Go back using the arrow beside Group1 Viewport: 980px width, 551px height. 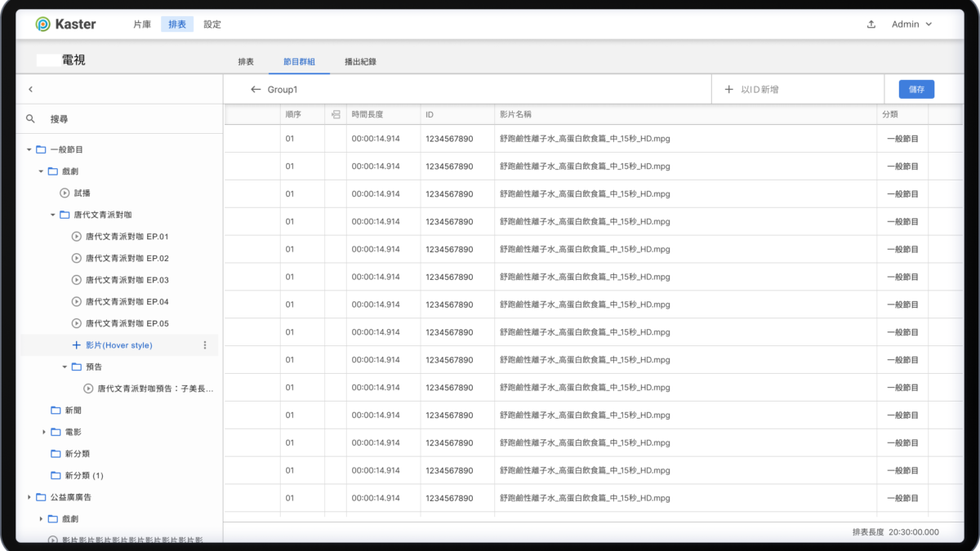256,89
